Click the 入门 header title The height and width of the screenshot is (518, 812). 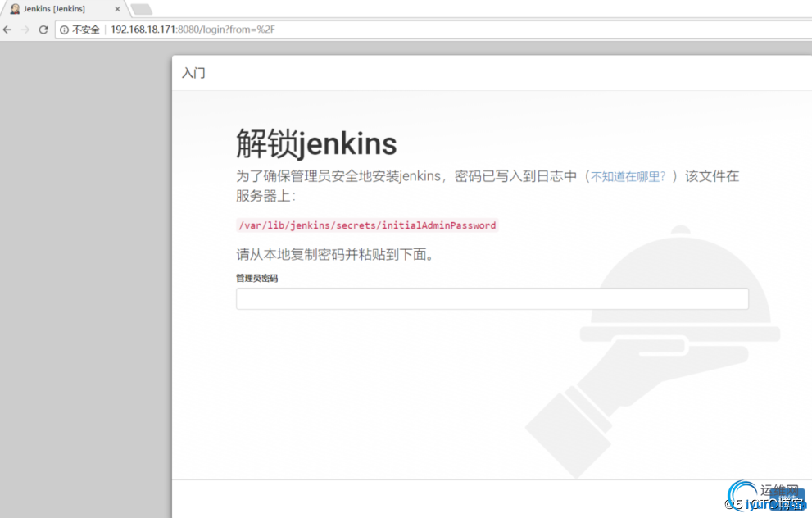(x=193, y=73)
